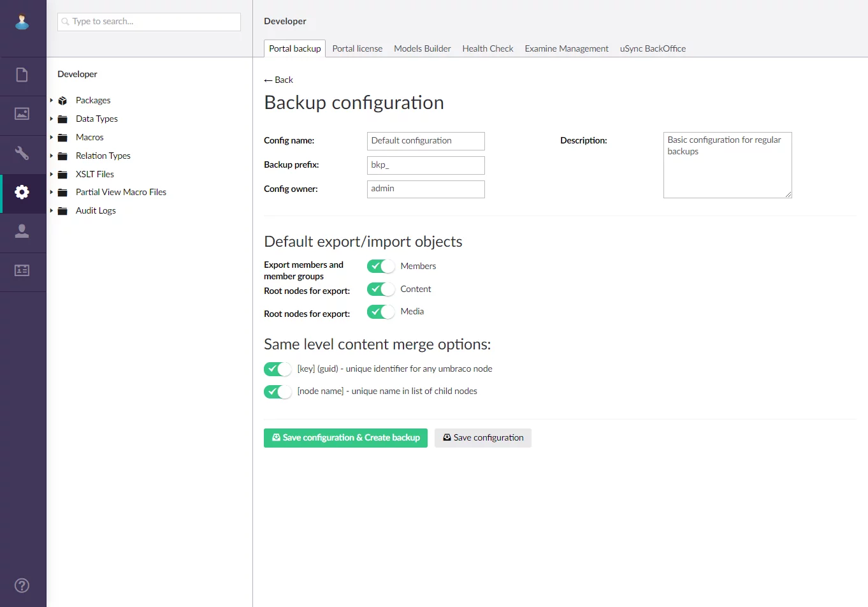868x607 pixels.
Task: Click the Backup prefix input field
Action: point(426,165)
